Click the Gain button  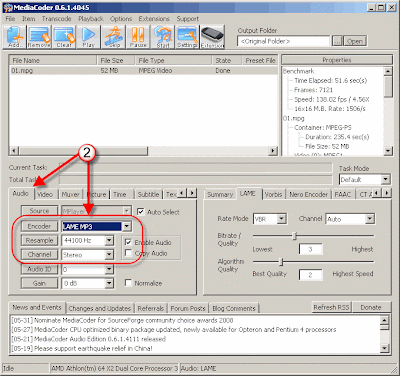click(39, 283)
